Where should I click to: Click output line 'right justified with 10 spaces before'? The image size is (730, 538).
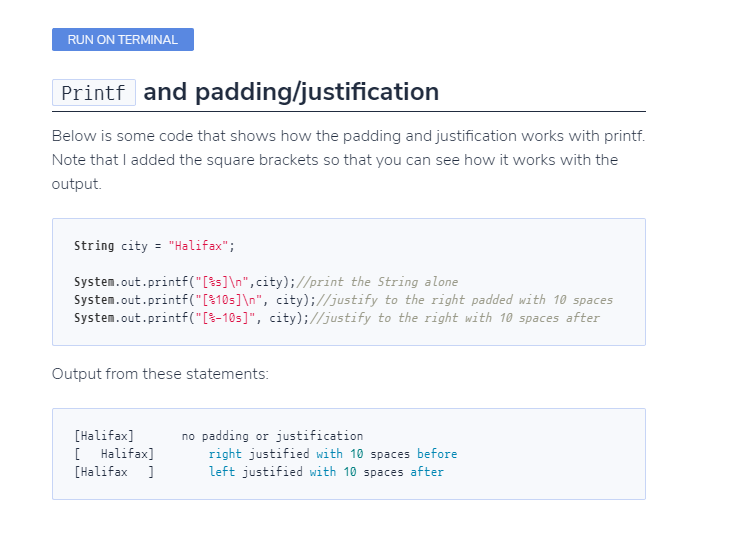(x=266, y=454)
